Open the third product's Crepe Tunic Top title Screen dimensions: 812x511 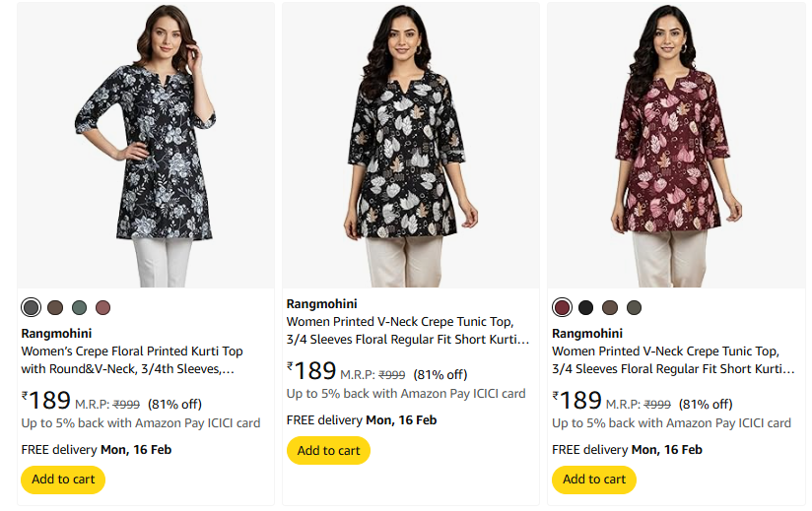tap(673, 360)
